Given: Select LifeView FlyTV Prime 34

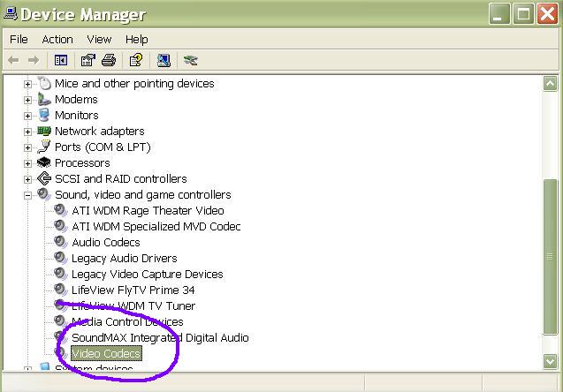Looking at the screenshot, I should coord(133,290).
